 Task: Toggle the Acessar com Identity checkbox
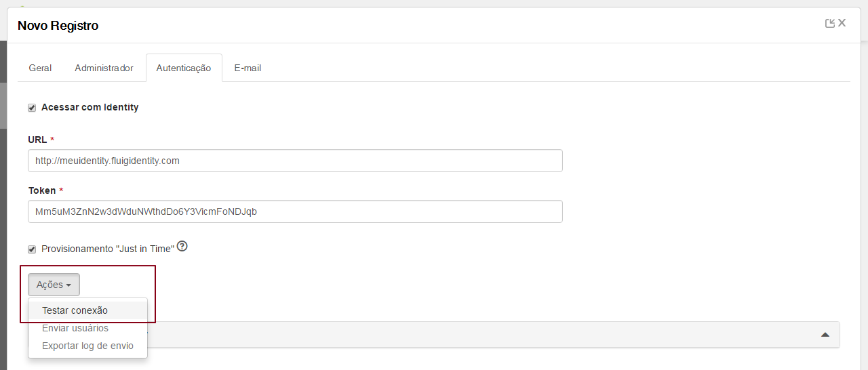32,108
